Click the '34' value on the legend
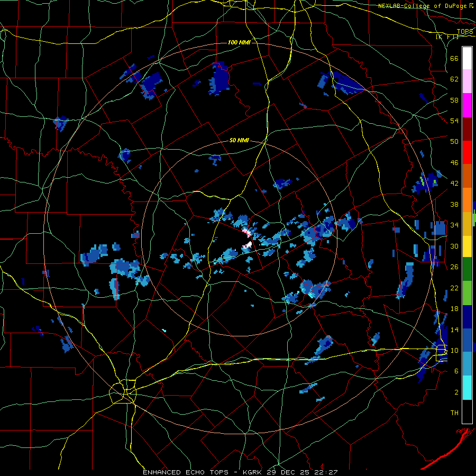This screenshot has width=476, height=476. [x=454, y=225]
